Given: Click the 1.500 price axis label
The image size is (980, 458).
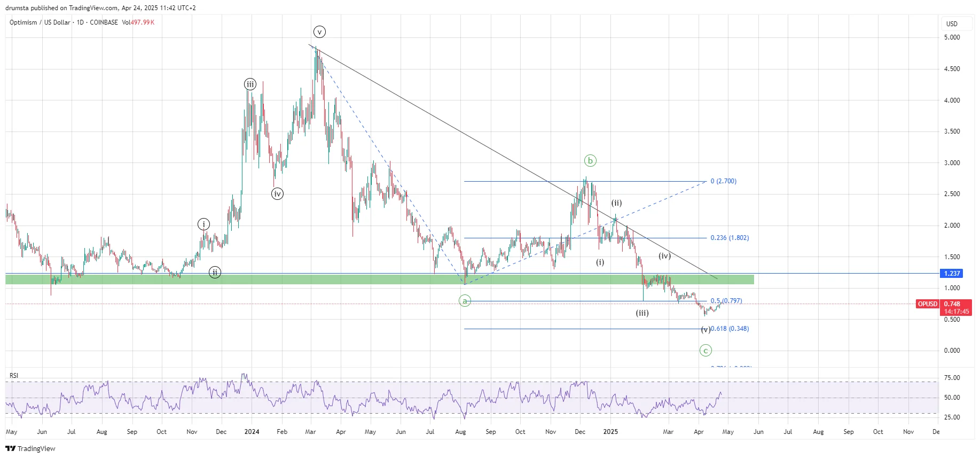Looking at the screenshot, I should [952, 257].
